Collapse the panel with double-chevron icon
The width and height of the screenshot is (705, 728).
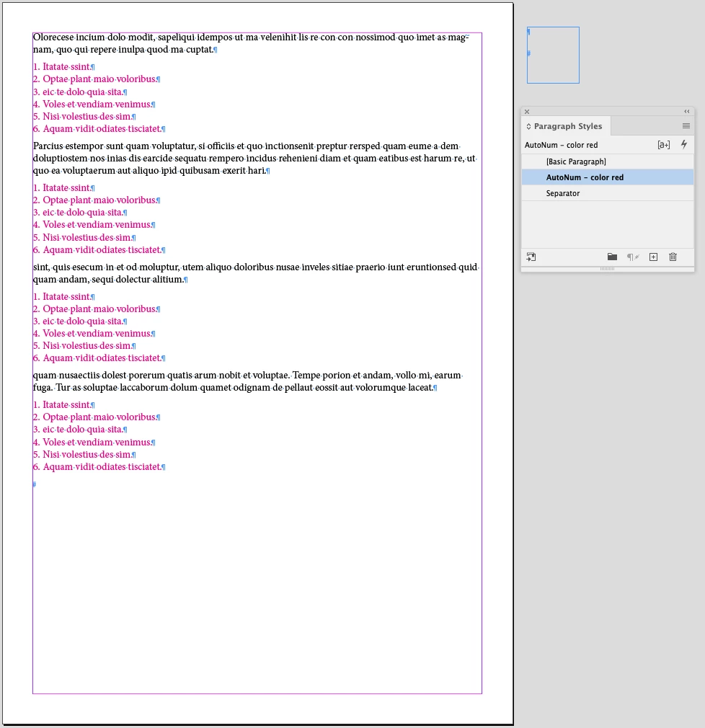tap(687, 112)
